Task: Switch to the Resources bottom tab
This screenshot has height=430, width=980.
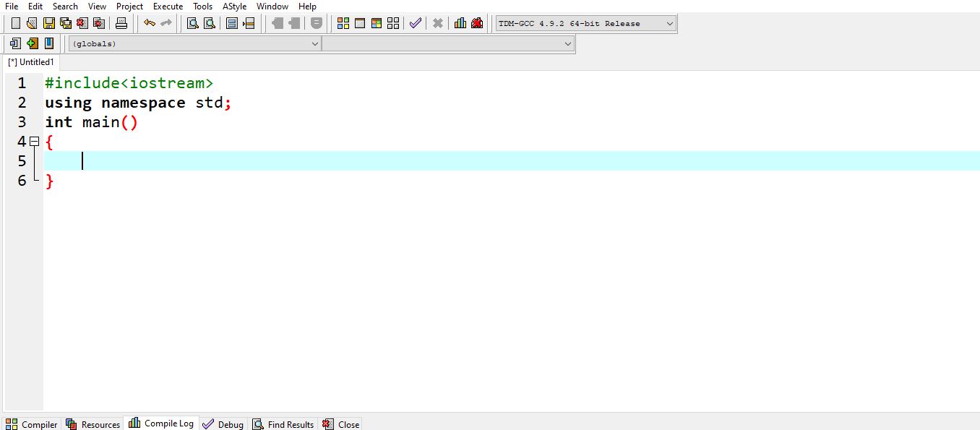Action: [93, 424]
